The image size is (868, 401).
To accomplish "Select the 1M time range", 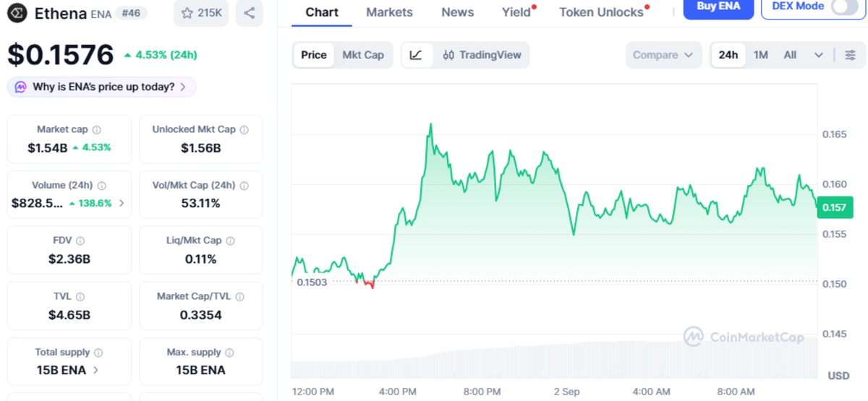I will click(761, 55).
